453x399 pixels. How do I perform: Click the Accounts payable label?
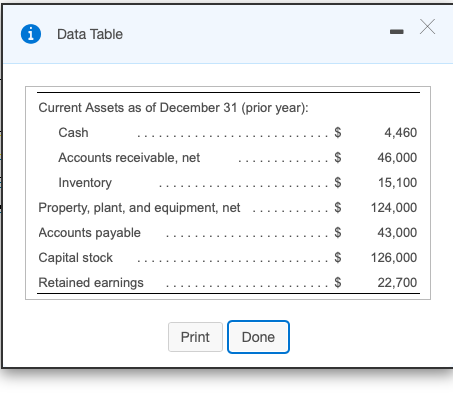pyautogui.click(x=90, y=233)
